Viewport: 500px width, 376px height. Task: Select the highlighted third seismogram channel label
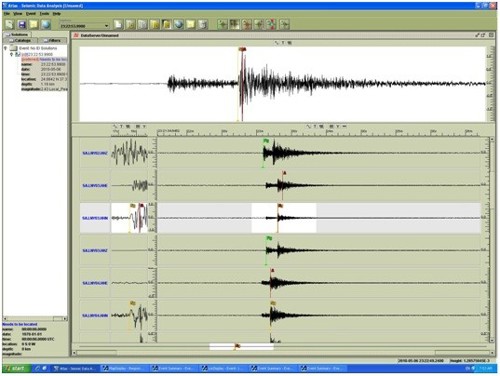[x=95, y=218]
